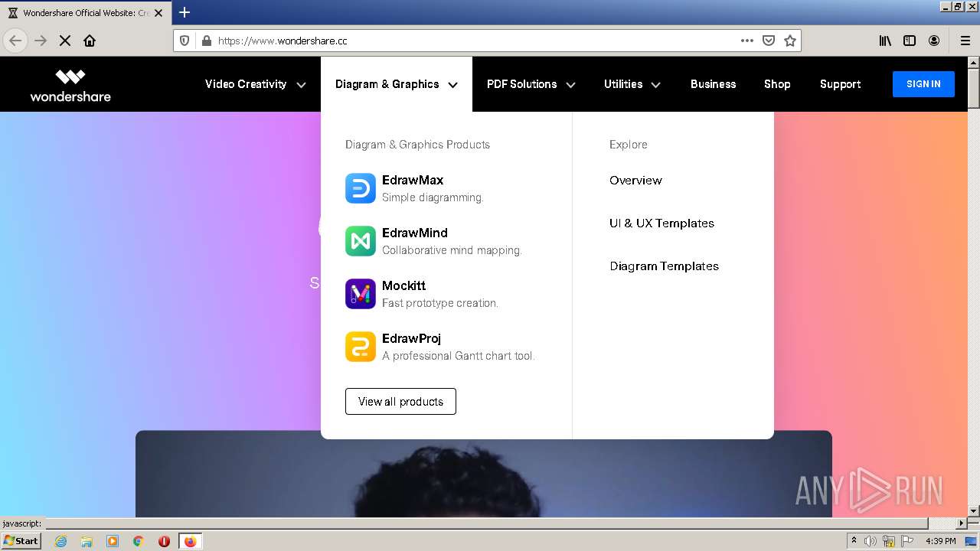Viewport: 980px width, 551px height.
Task: Click the horizontal scrollbar right arrow
Action: tap(962, 523)
